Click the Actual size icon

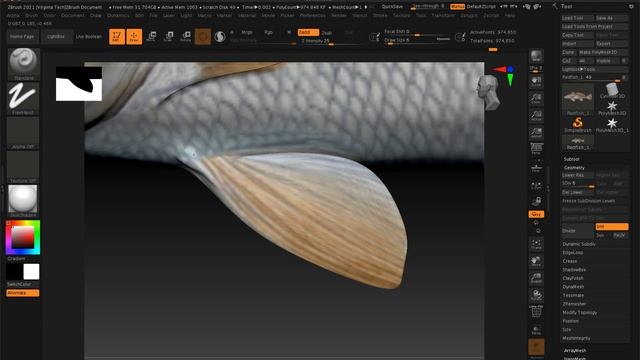(536, 116)
